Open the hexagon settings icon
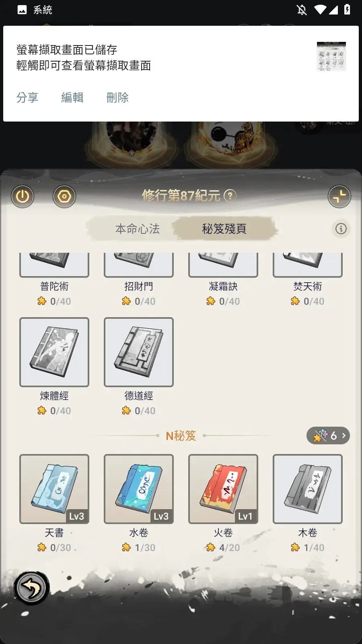 click(x=64, y=196)
